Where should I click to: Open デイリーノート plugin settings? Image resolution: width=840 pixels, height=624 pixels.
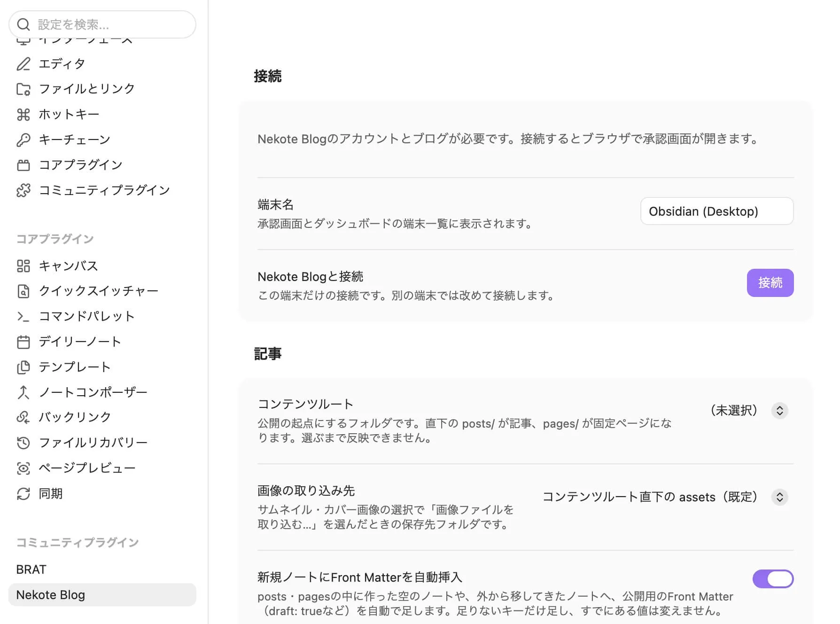coord(102,342)
